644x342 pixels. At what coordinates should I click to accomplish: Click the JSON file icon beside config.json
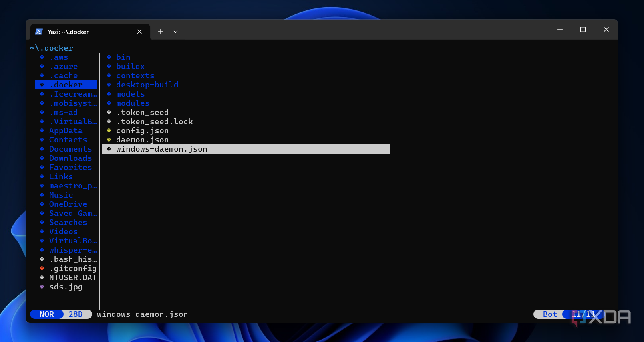click(109, 130)
